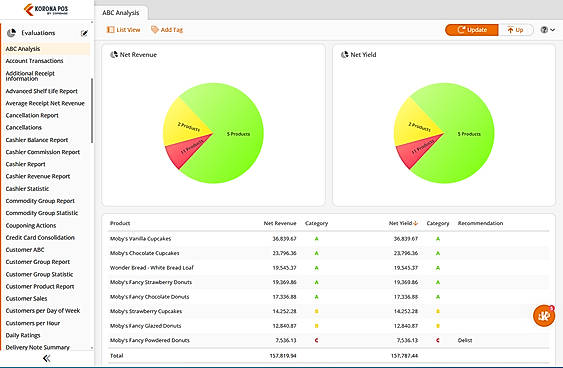Screen dimensions: 563x368
Task: Open Commodity Group Report
Action: [x=40, y=201]
